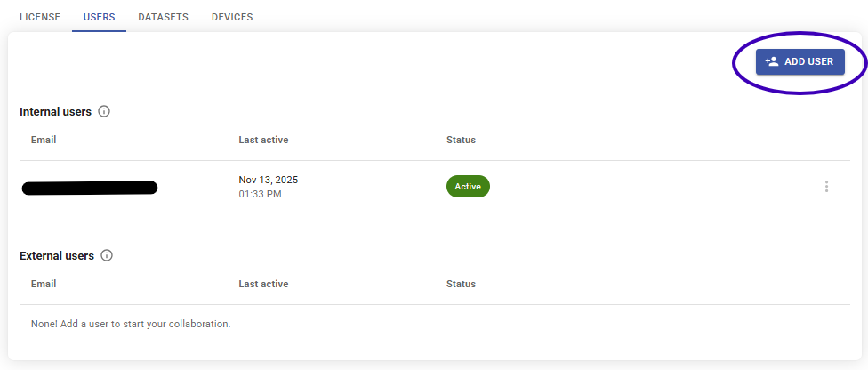Click Status column header under Internal users

tap(461, 140)
